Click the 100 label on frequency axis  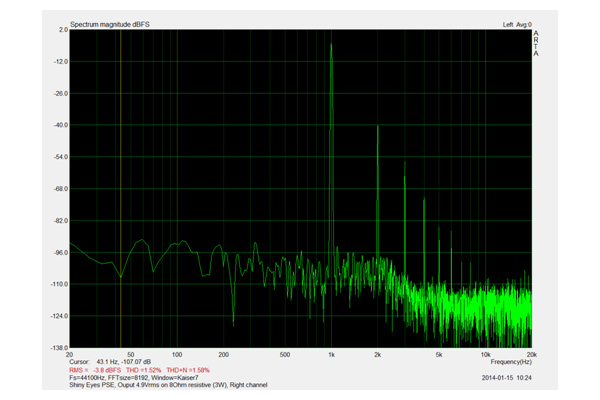[177, 354]
